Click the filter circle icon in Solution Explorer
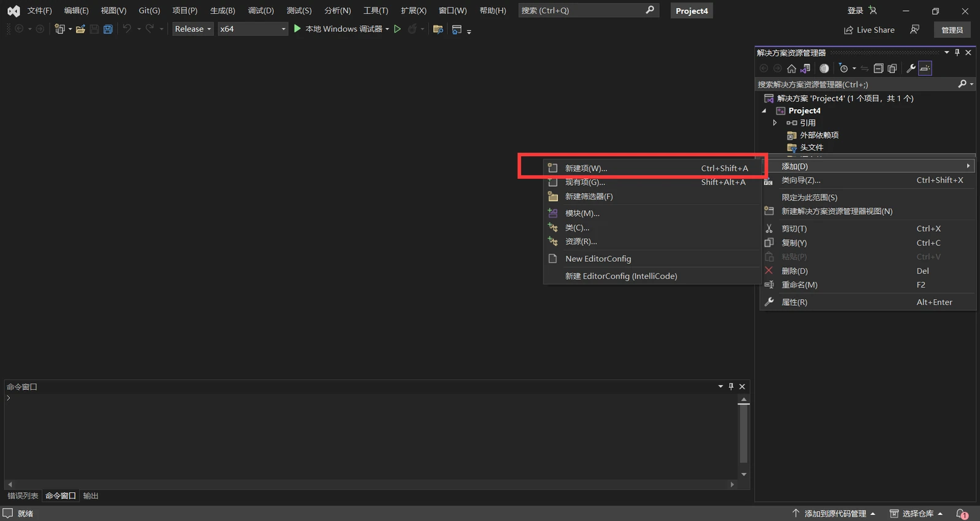 (824, 69)
